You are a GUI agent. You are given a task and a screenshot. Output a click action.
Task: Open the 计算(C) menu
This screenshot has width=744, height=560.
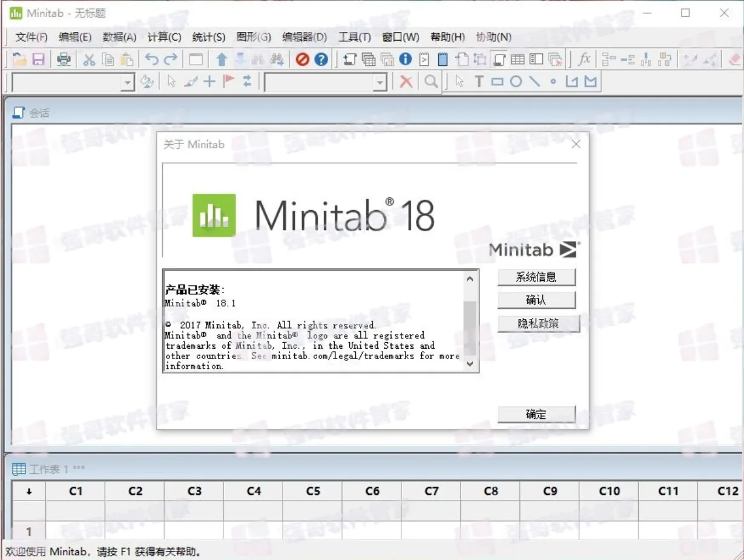click(x=164, y=37)
